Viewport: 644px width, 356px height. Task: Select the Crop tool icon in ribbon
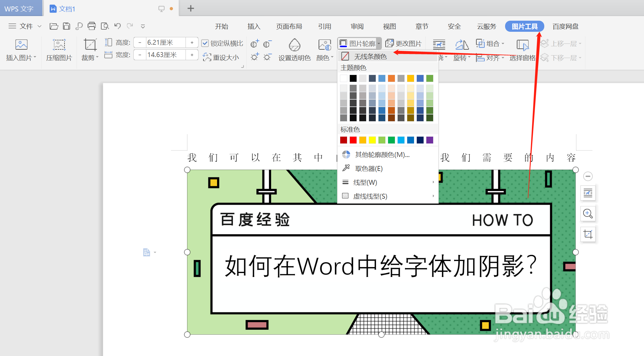[x=90, y=45]
